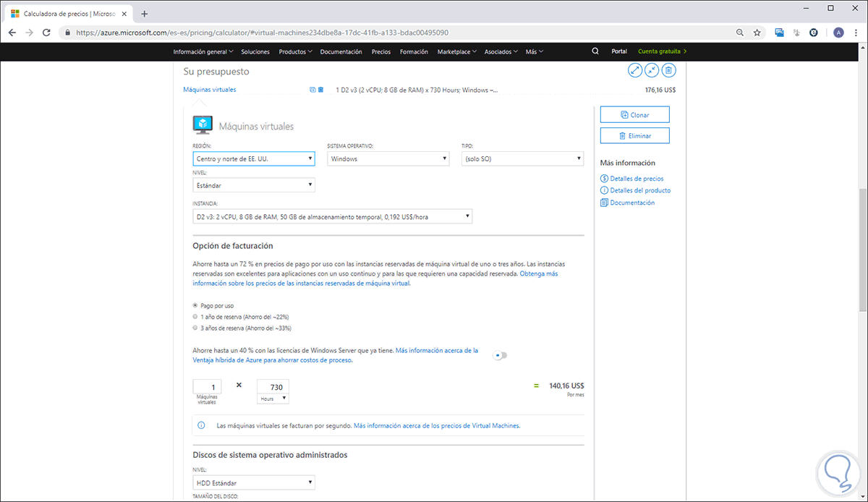Open Ventaja híbrida de Azure info link
The image size is (868, 502).
click(x=335, y=354)
